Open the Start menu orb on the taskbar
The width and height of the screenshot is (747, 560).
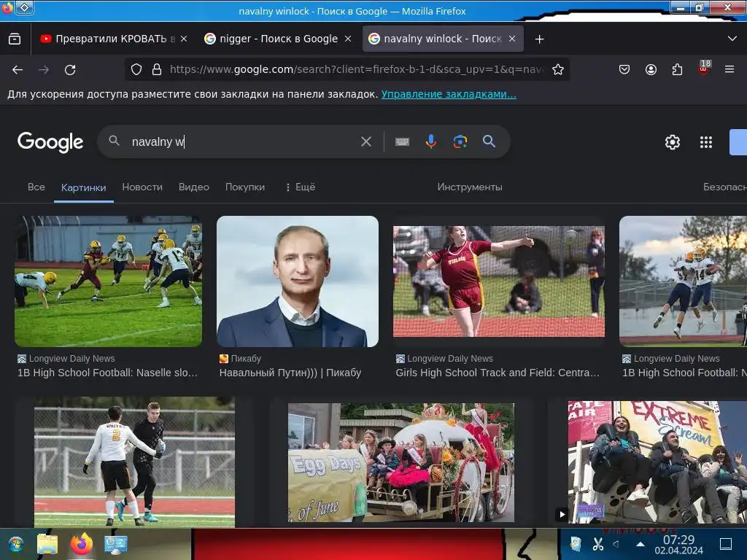[15, 544]
